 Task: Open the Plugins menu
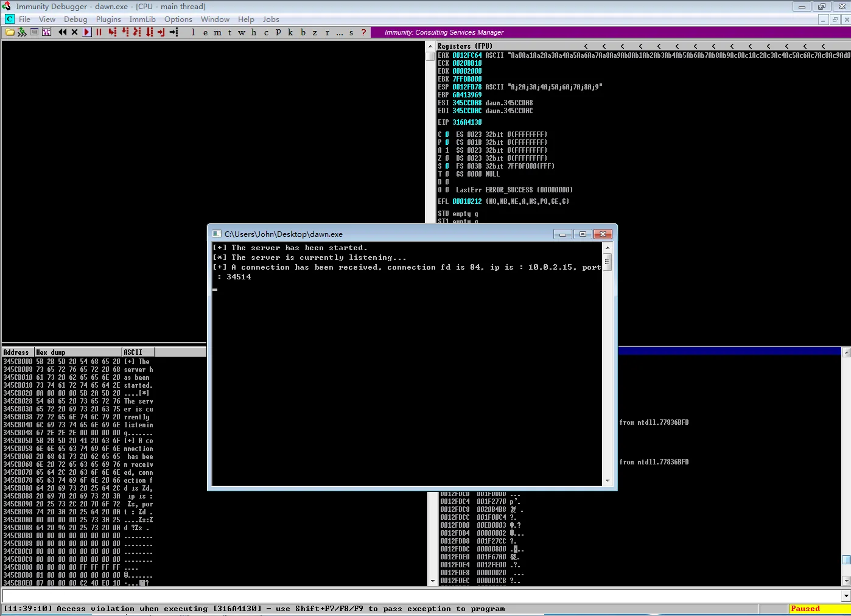pos(108,19)
